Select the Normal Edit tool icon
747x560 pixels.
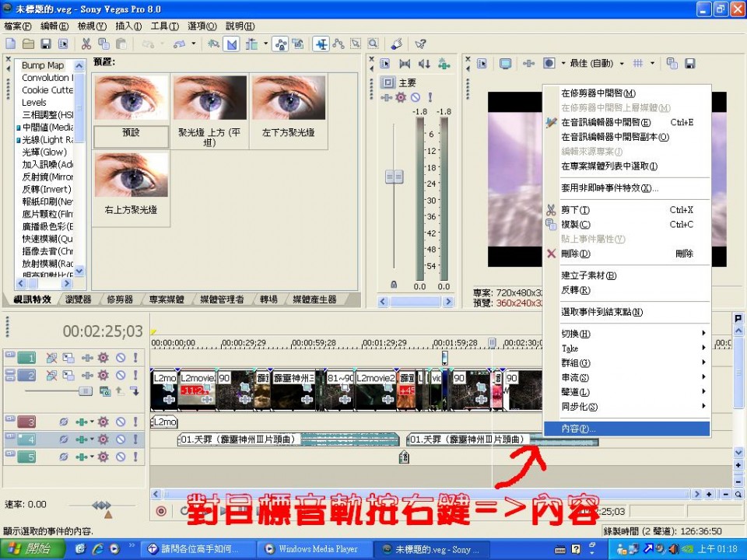(x=321, y=44)
